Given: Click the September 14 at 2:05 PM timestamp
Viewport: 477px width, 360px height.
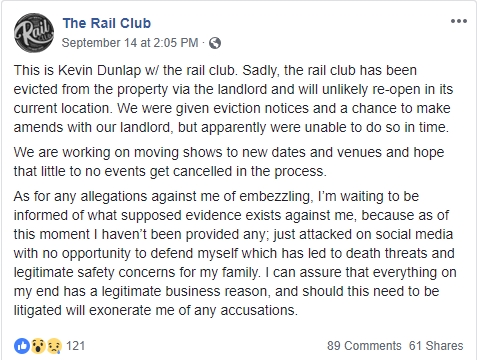Looking at the screenshot, I should point(130,43).
